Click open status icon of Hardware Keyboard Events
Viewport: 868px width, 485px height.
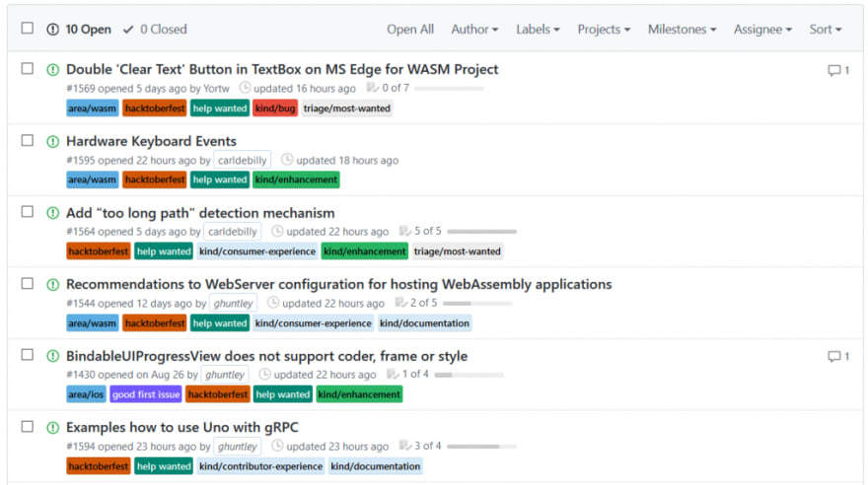pos(52,142)
